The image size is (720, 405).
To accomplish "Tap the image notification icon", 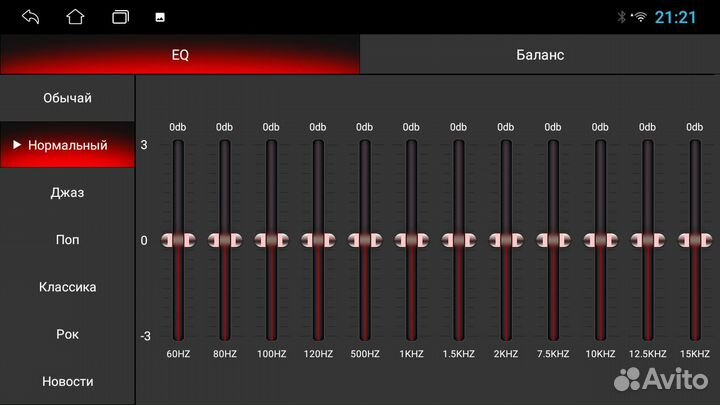I will (159, 17).
